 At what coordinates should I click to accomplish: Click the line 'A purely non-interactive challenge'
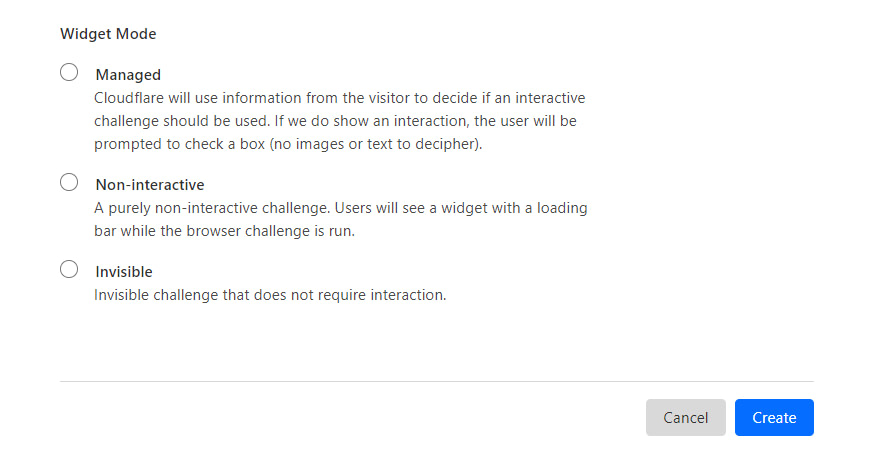point(341,208)
